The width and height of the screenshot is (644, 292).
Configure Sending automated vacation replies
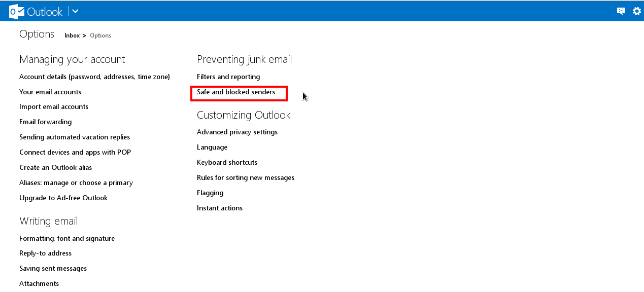[74, 137]
